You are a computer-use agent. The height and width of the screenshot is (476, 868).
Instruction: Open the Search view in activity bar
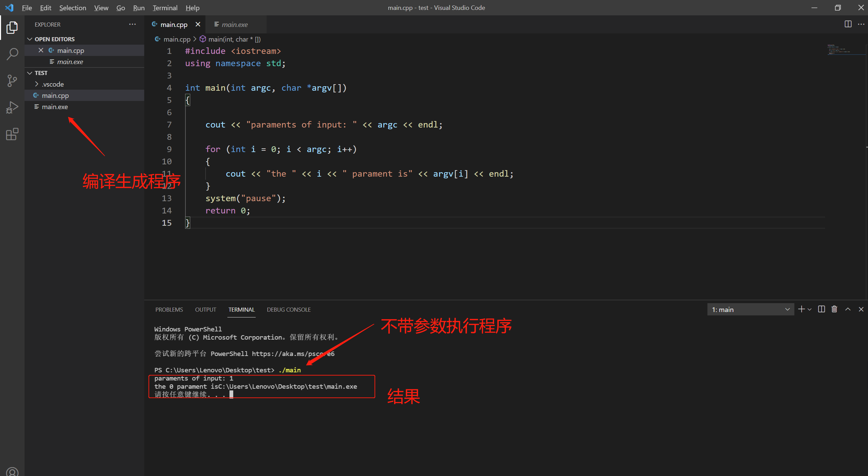point(12,54)
